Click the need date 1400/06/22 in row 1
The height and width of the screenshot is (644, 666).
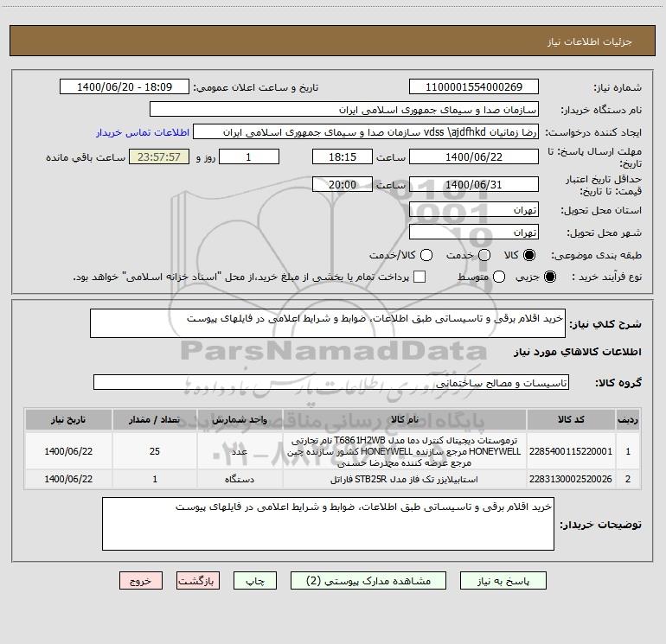click(x=68, y=451)
